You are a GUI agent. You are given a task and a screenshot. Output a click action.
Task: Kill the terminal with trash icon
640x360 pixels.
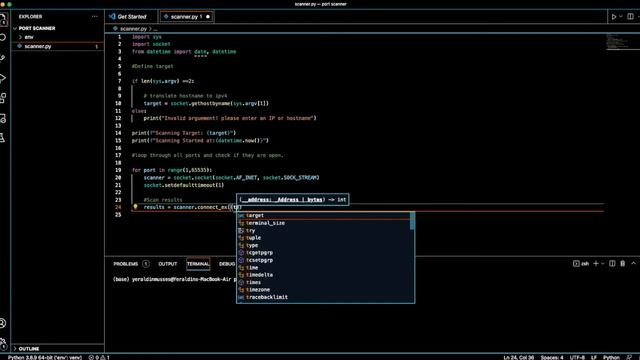tap(623, 264)
